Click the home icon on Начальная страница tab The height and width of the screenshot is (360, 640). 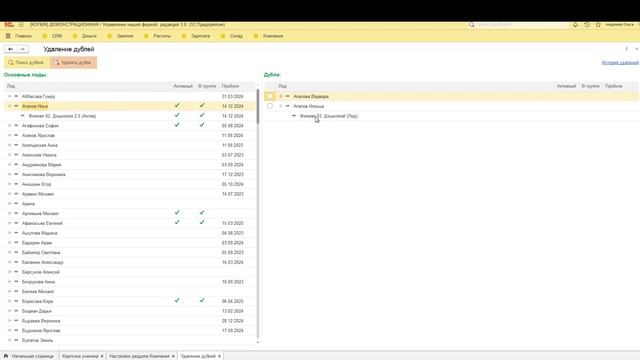click(x=6, y=356)
